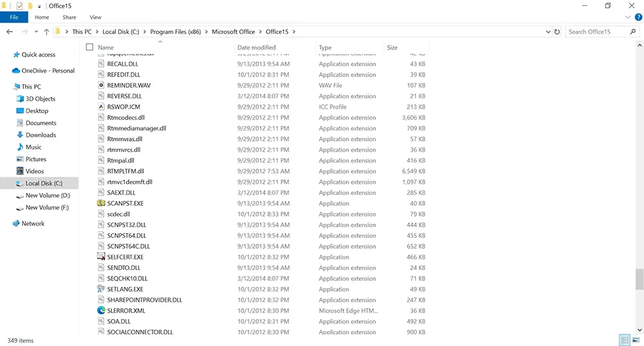Sort by Date modified column header

[x=256, y=47]
